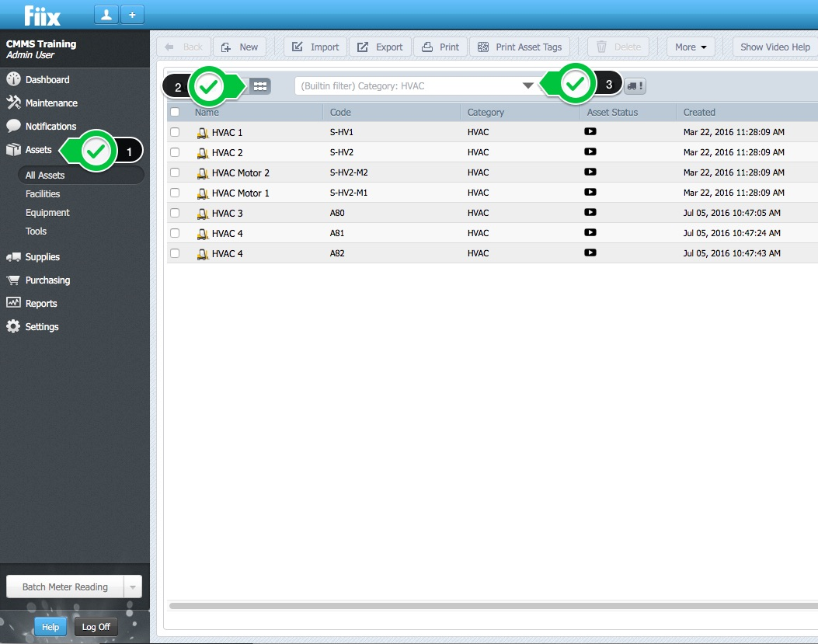The width and height of the screenshot is (818, 644).
Task: Open Dashboard from the sidebar gauge icon
Action: 13,79
